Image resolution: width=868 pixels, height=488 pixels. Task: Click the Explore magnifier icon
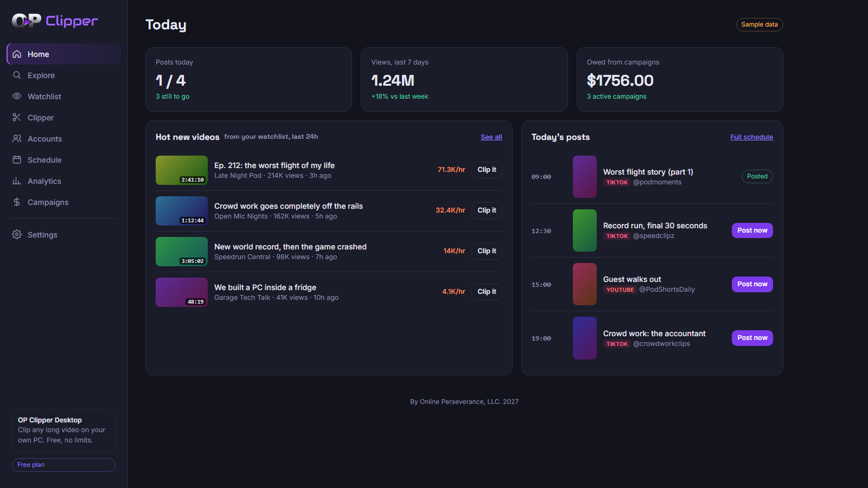point(17,75)
